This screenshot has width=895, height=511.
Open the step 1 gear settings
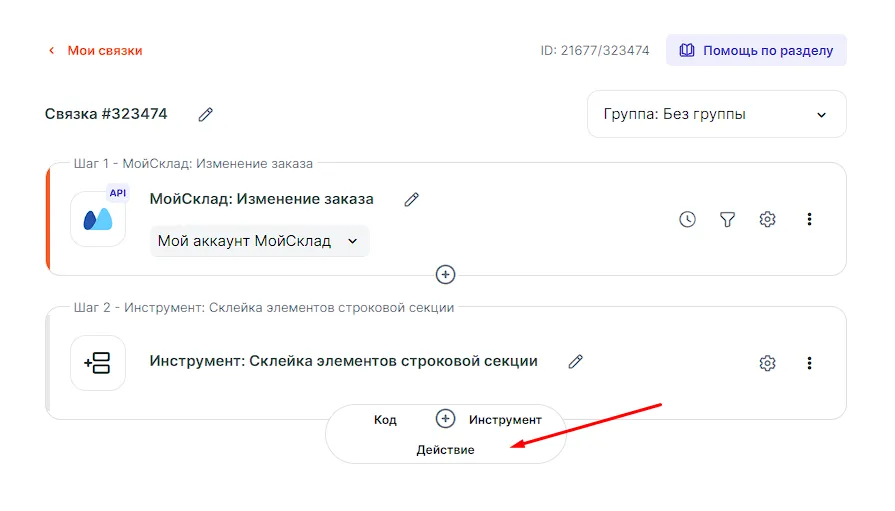(767, 220)
